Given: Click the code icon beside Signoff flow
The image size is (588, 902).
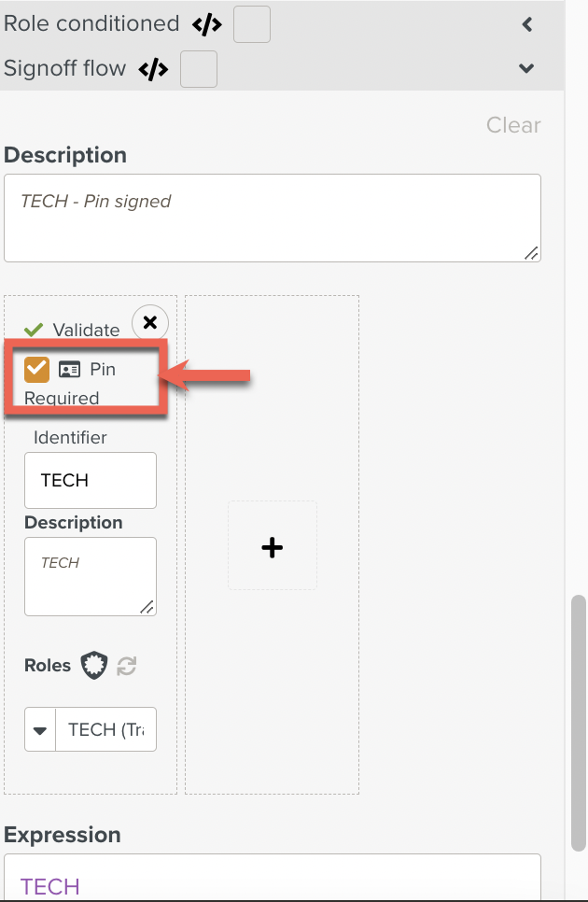Looking at the screenshot, I should (x=153, y=70).
